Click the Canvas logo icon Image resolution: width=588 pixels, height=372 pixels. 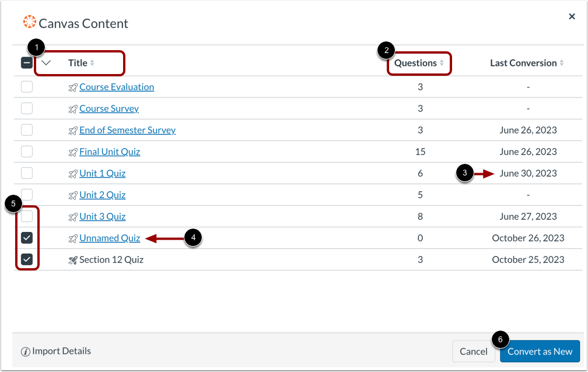tap(29, 22)
